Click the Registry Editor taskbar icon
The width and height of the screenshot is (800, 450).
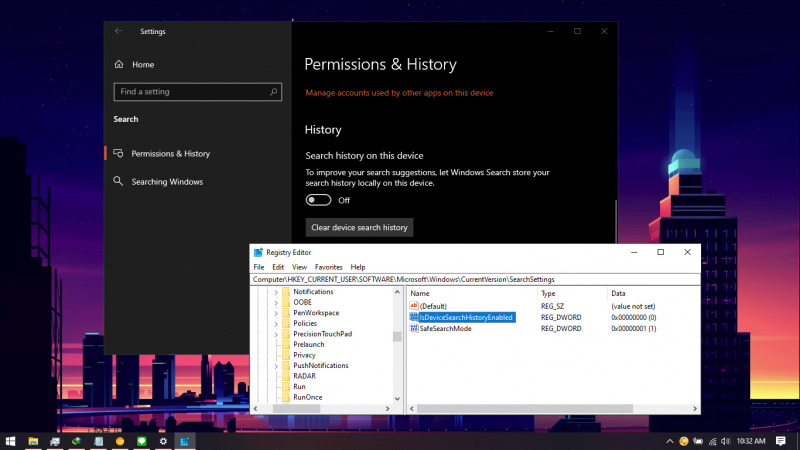click(x=185, y=441)
